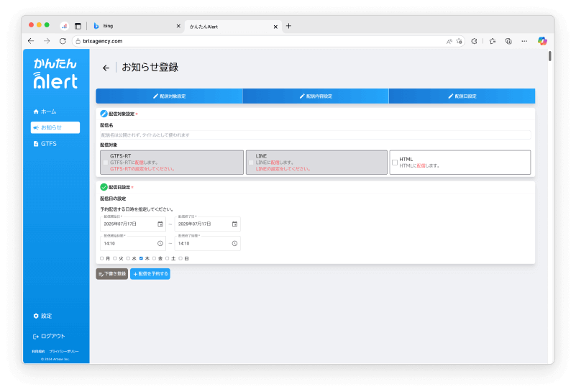
Task: Toggle the 月 weekday checkbox
Action: tap(102, 259)
